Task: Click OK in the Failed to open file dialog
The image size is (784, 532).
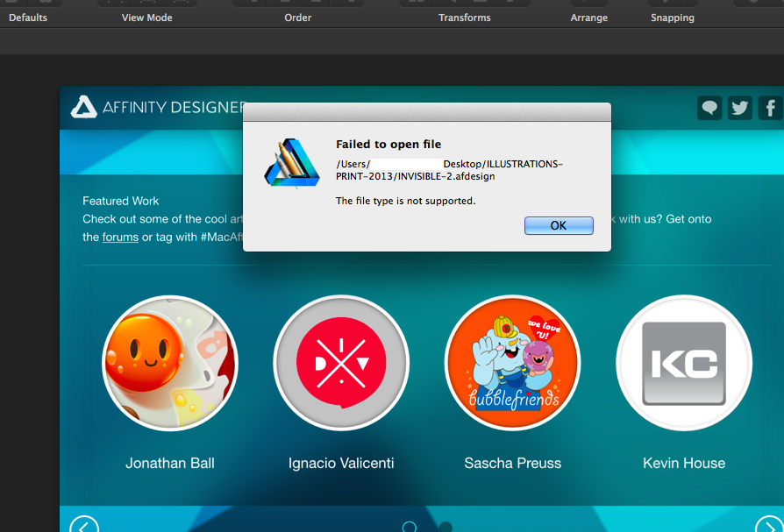Action: coord(559,225)
